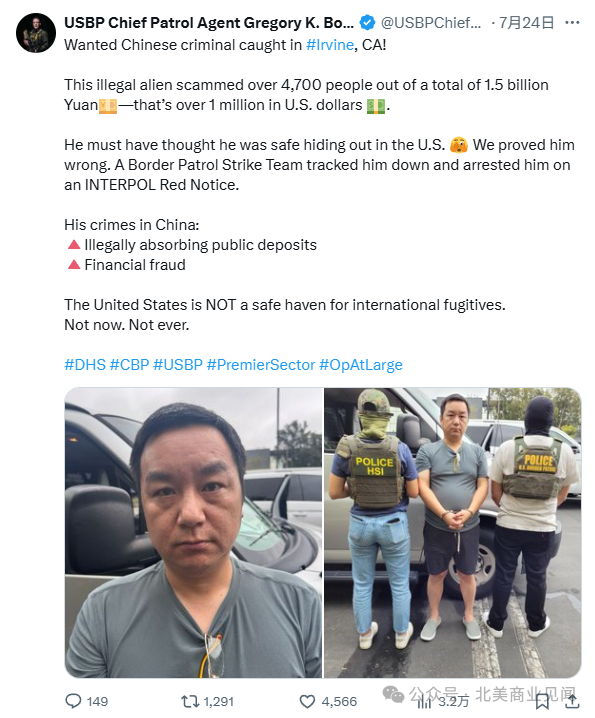Click the #OpAtLarge hashtag
The height and width of the screenshot is (718, 595).
pos(360,364)
